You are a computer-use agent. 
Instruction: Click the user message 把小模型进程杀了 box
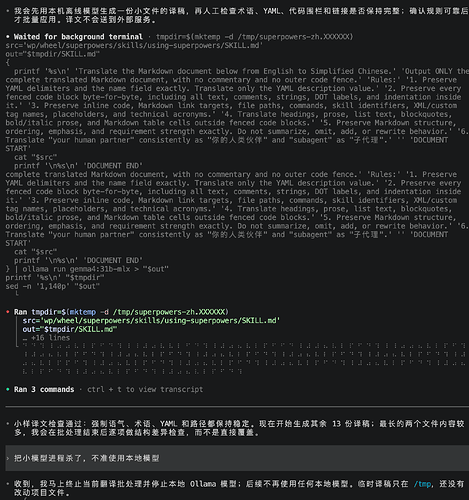237,458
